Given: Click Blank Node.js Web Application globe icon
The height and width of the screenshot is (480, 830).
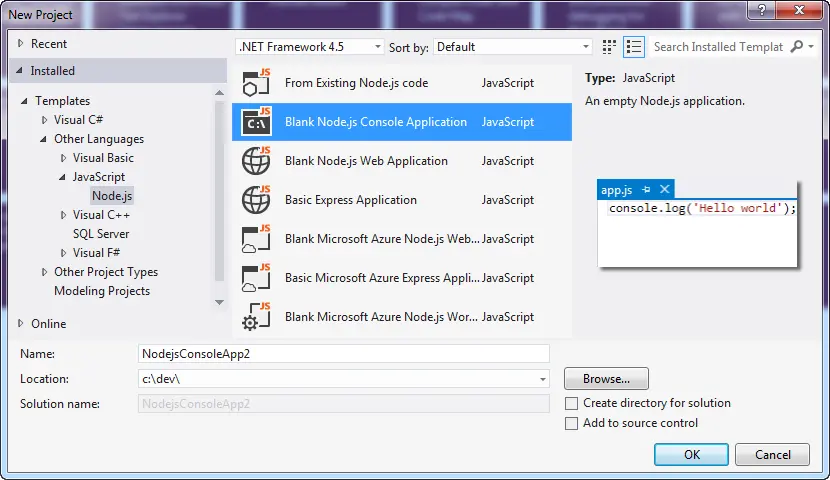Looking at the screenshot, I should pyautogui.click(x=256, y=161).
